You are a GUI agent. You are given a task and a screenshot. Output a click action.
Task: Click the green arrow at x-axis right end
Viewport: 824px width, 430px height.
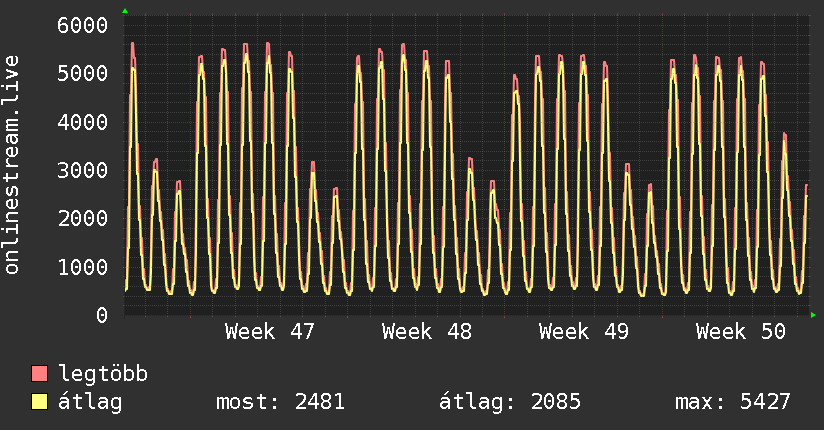pos(813,315)
